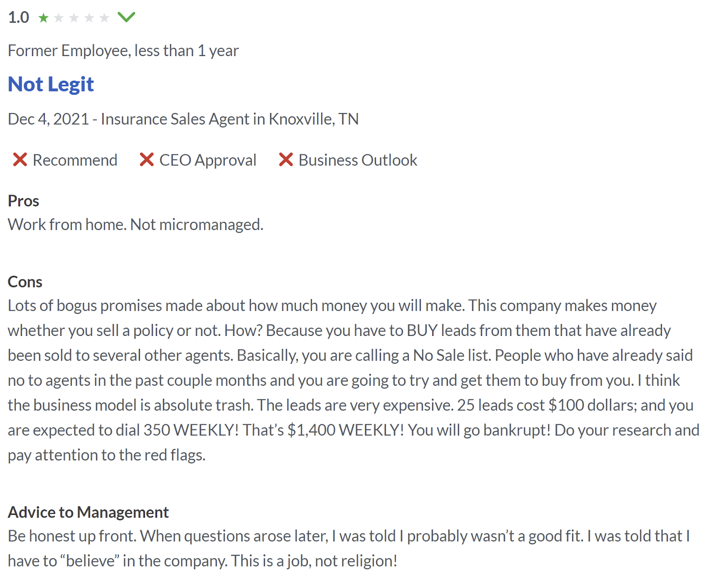
Task: Click the CEO Approval label
Action: click(208, 160)
